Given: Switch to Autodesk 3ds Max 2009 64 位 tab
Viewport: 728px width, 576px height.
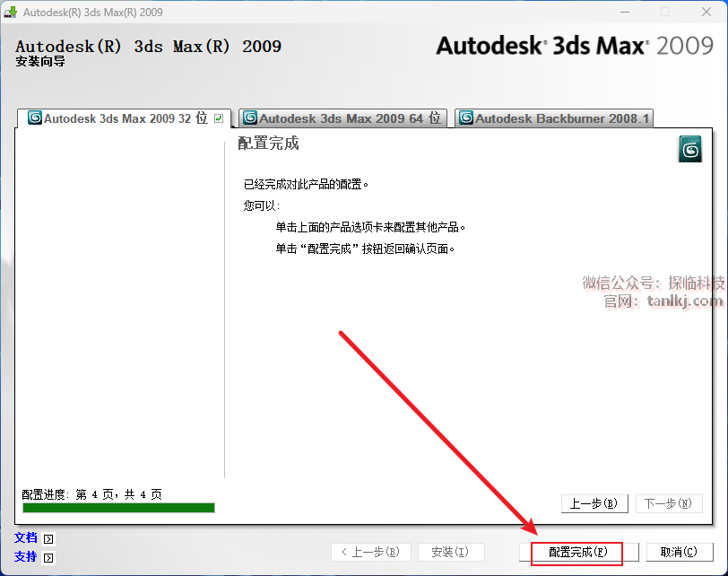Looking at the screenshot, I should (342, 118).
